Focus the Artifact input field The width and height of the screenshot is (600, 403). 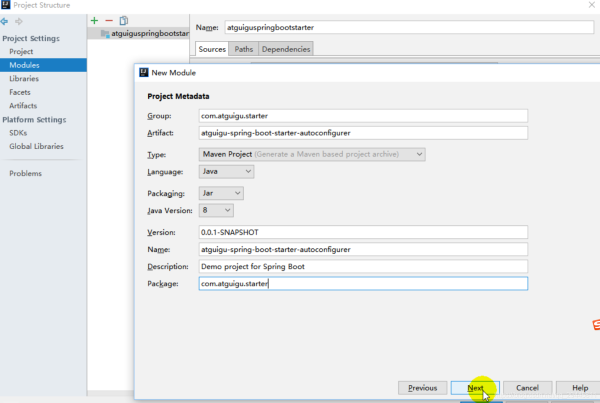[x=363, y=133]
